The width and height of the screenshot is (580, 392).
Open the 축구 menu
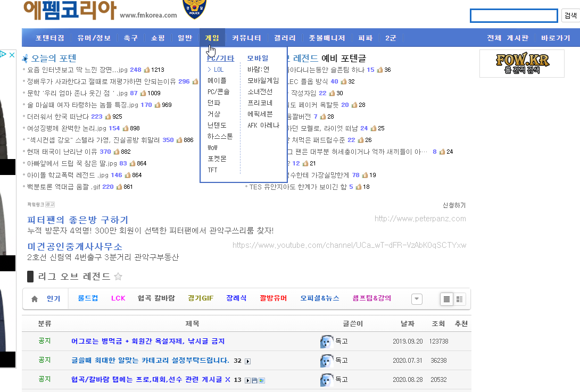[130, 38]
